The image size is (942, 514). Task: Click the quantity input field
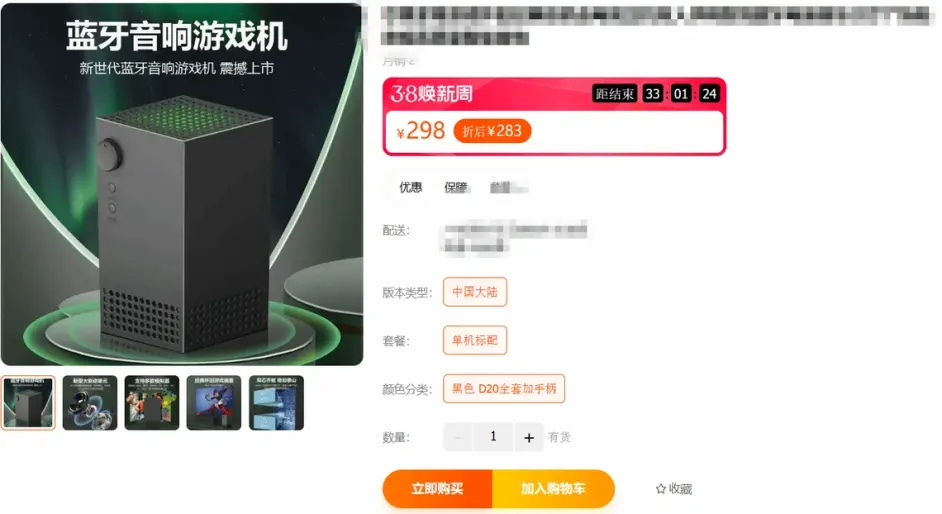pyautogui.click(x=493, y=437)
